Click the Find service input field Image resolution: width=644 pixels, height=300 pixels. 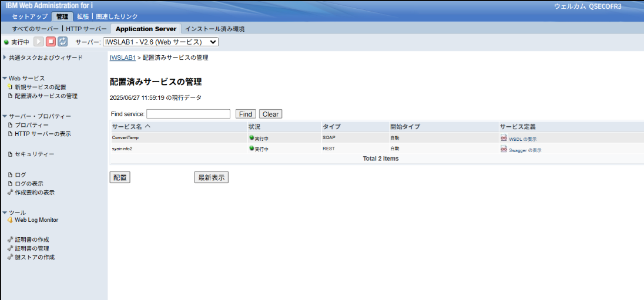pyautogui.click(x=188, y=114)
